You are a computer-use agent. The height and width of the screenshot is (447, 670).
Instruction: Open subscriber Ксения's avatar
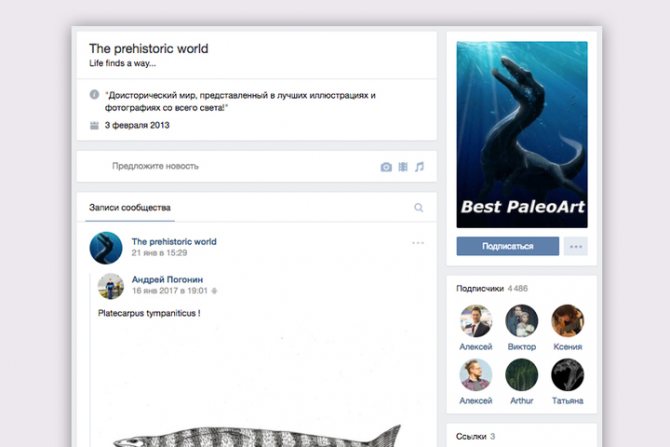point(567,321)
